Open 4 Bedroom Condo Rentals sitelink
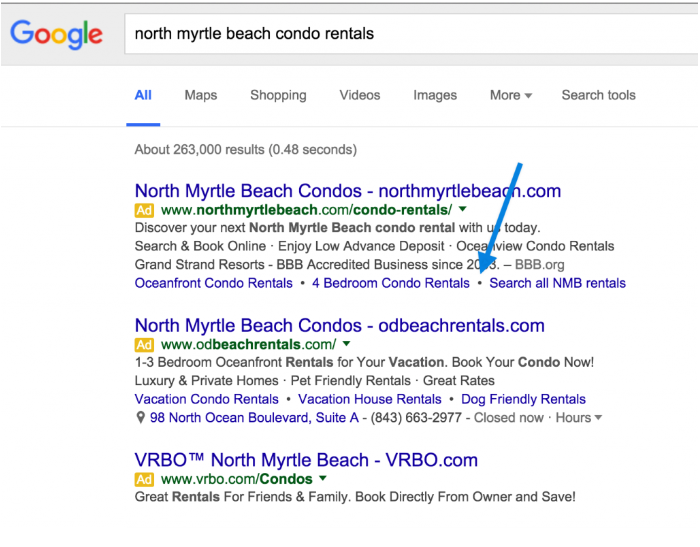This screenshot has height=547, width=700. [x=391, y=283]
